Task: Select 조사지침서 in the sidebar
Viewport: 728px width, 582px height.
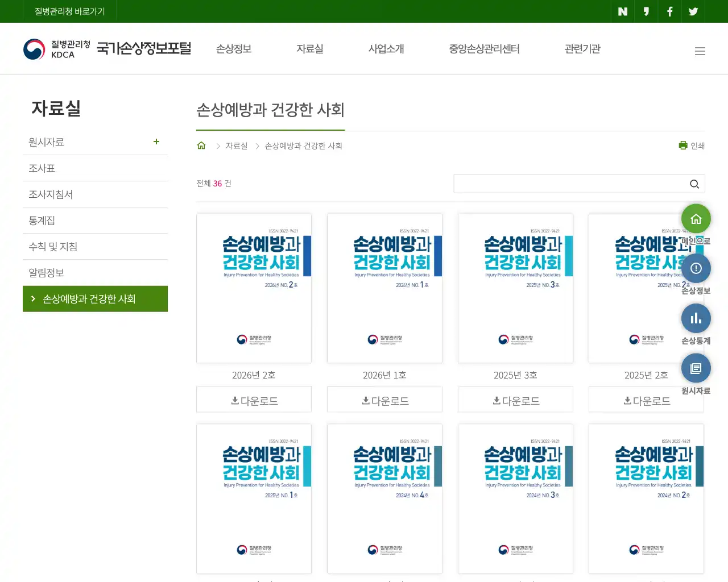Action: pos(95,194)
